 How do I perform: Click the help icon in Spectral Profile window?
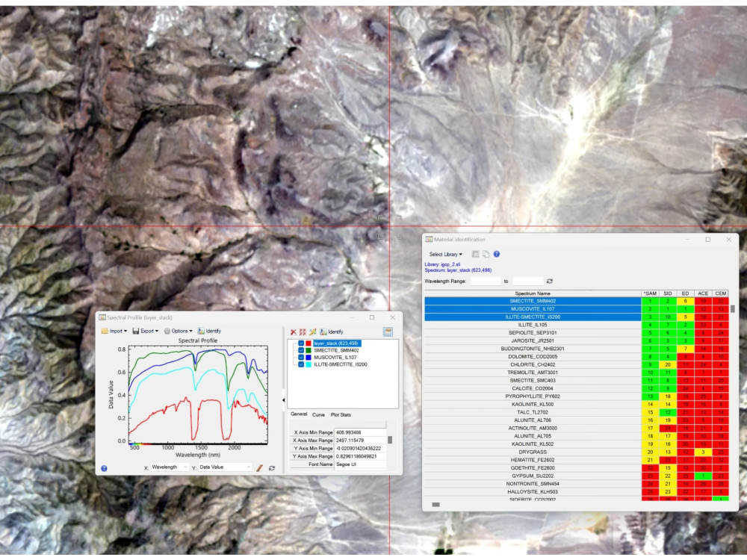(x=104, y=469)
